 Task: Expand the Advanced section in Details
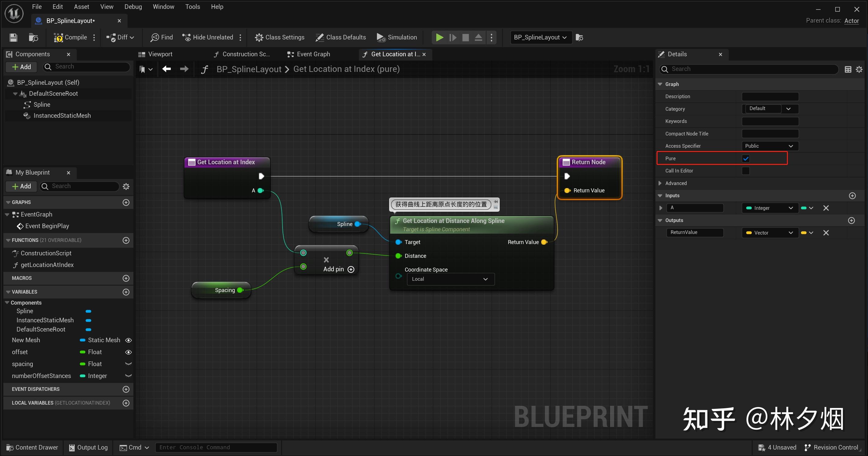click(660, 183)
